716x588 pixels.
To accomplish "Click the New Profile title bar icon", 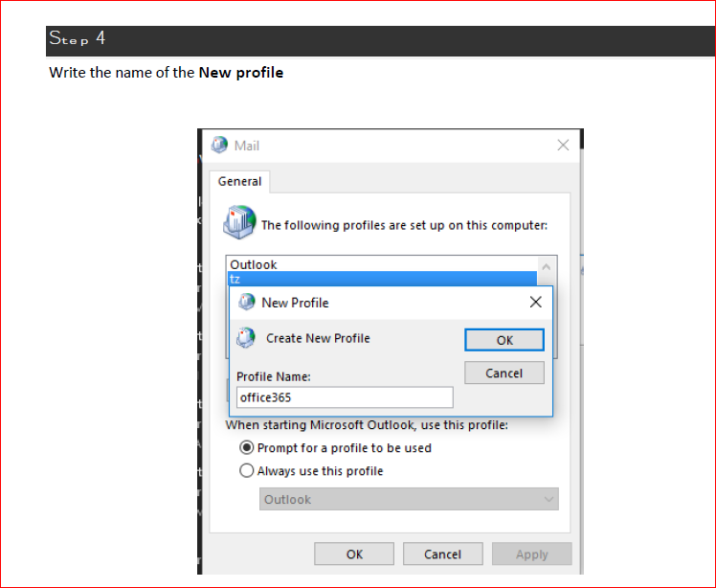I will click(x=247, y=302).
